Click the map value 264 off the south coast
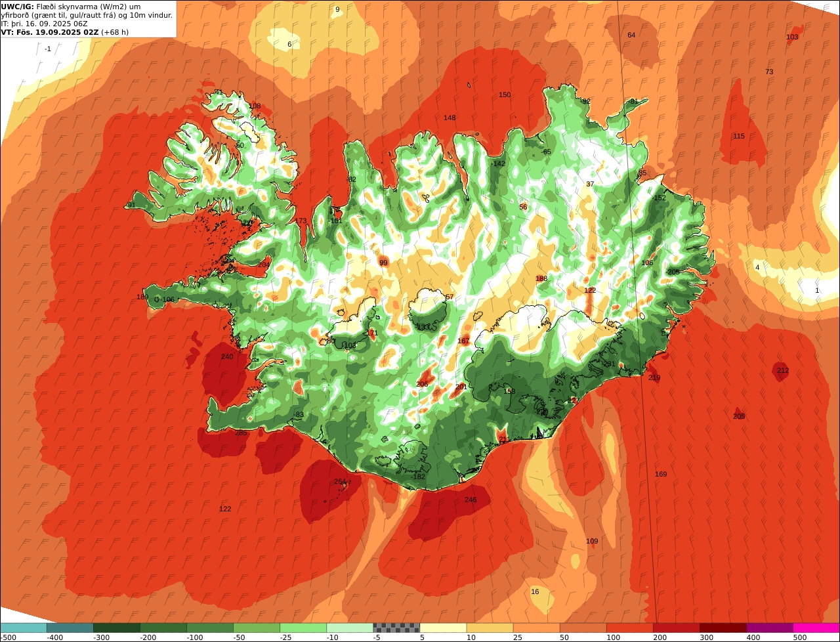 tap(339, 482)
